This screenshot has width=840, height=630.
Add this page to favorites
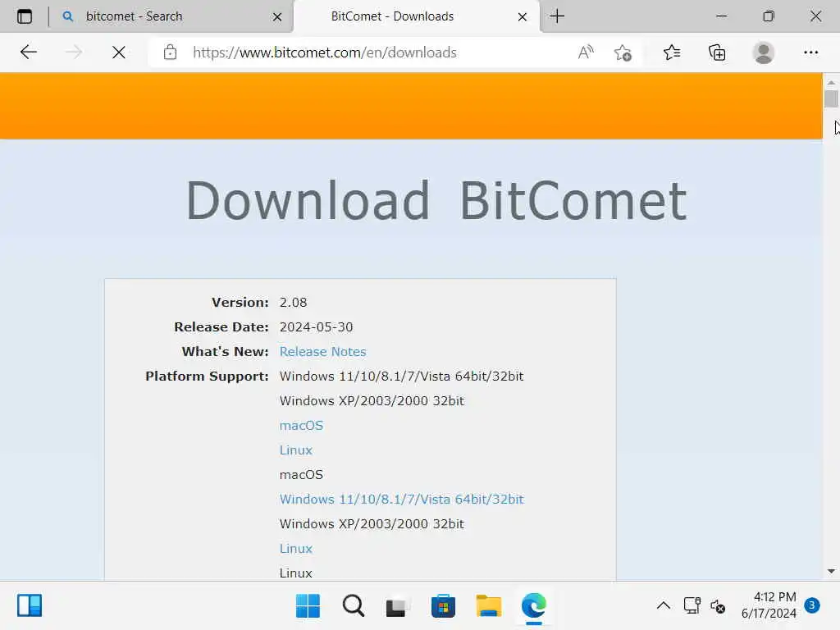coord(623,52)
